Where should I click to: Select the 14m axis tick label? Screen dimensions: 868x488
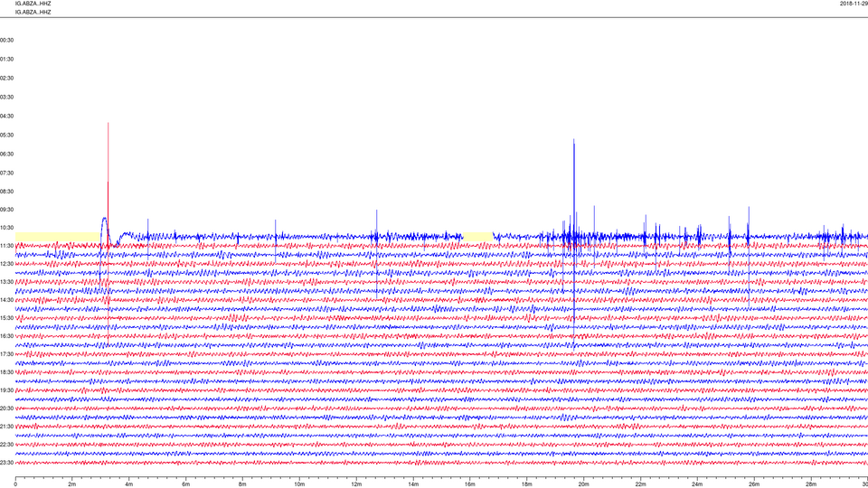(x=413, y=484)
